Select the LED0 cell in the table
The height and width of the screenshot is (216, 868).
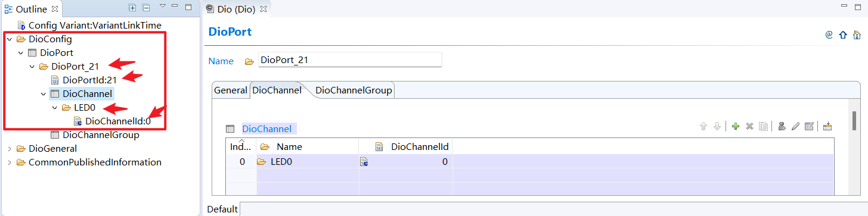[x=308, y=161]
